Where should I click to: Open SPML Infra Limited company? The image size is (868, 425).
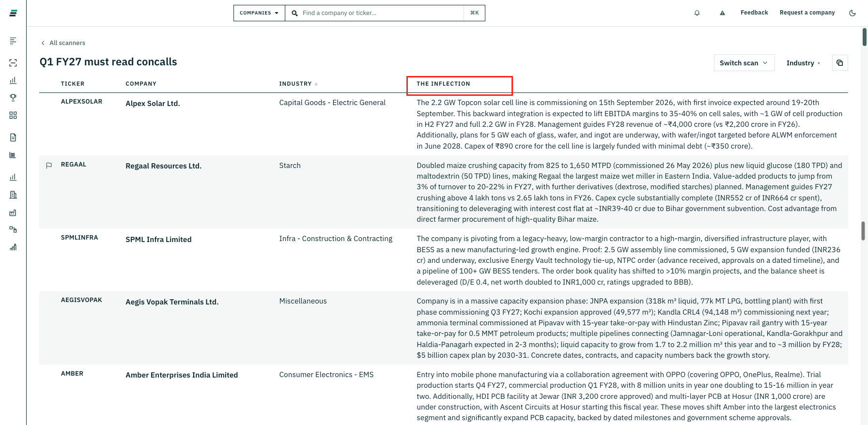(158, 240)
